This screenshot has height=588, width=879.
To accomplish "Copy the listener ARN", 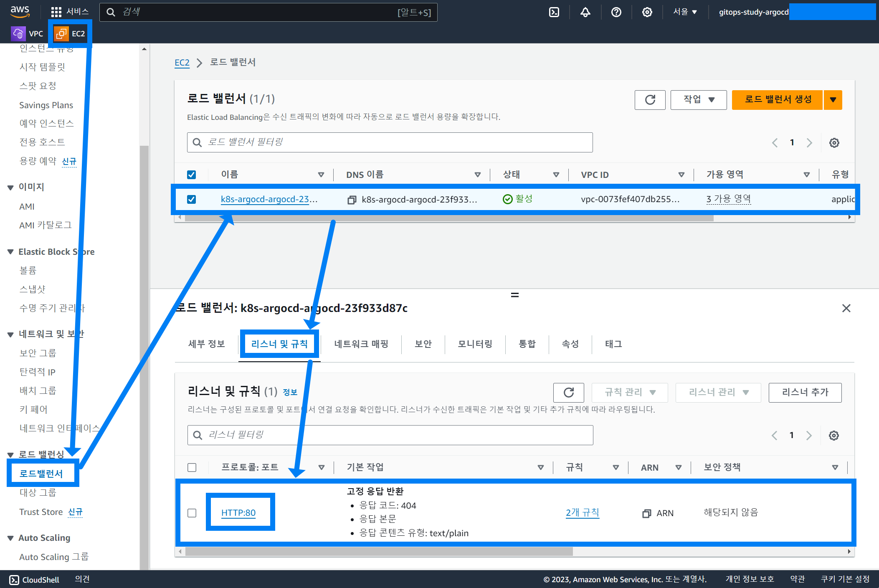I will point(646,513).
